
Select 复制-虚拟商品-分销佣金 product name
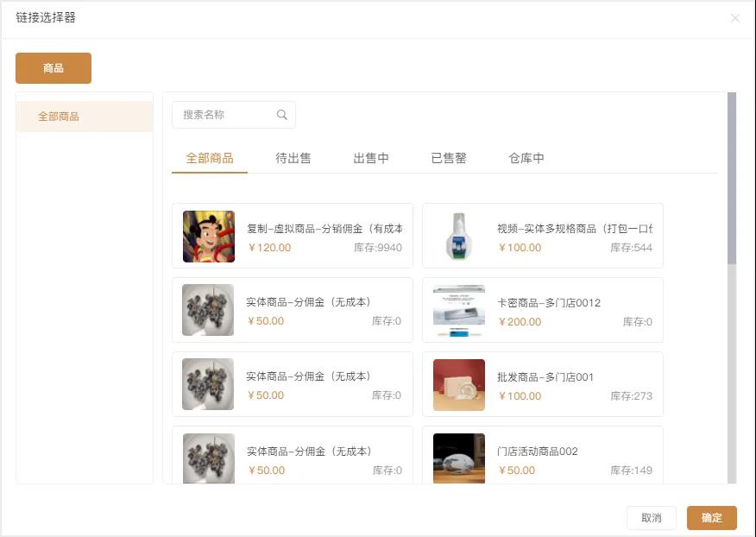(x=324, y=228)
